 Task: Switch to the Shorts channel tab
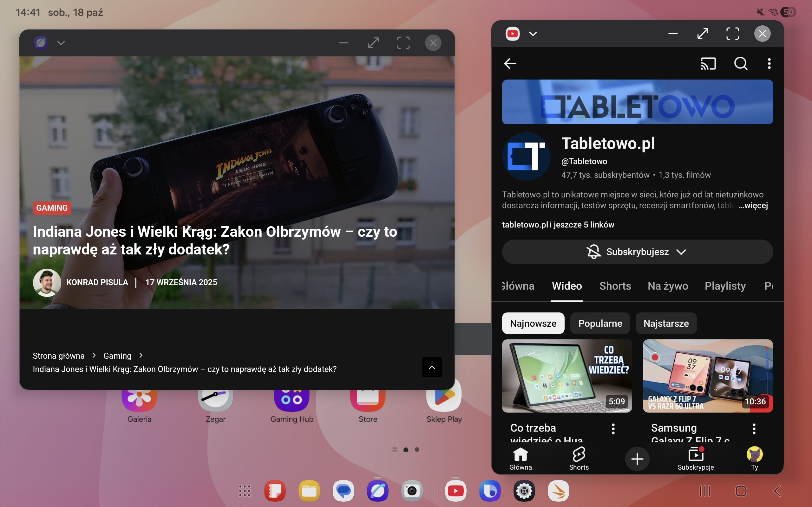[615, 286]
